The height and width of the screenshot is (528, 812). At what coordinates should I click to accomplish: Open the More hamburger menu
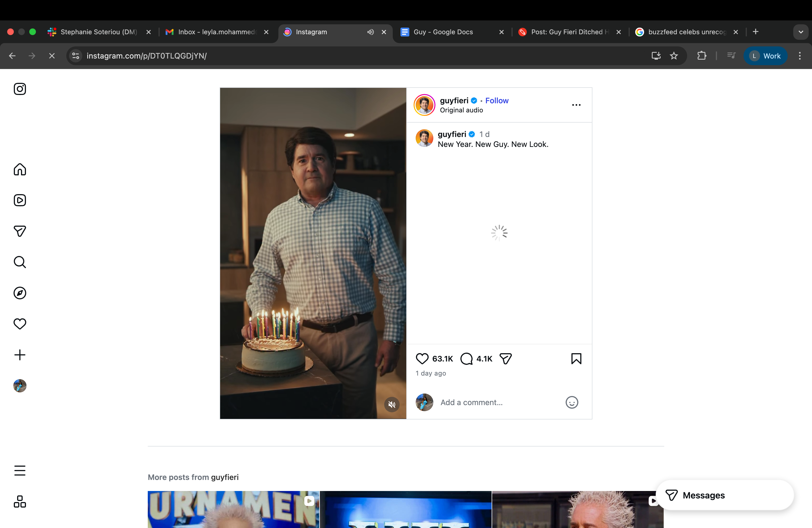tap(20, 470)
